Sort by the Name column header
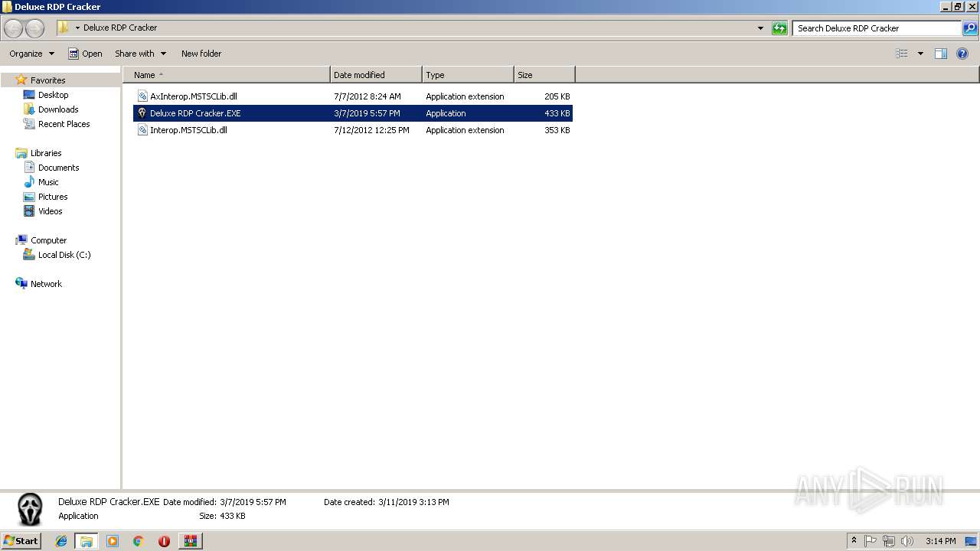The width and height of the screenshot is (980, 551). 226,75
